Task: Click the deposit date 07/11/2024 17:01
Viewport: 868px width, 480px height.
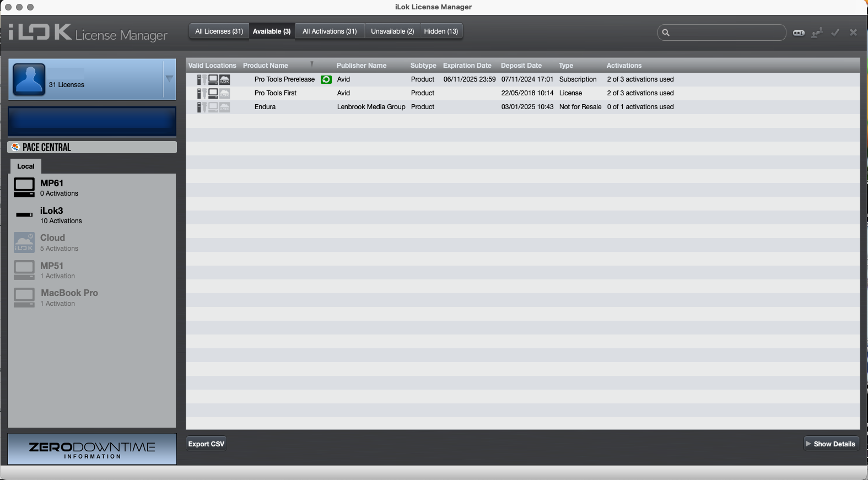Action: point(527,79)
